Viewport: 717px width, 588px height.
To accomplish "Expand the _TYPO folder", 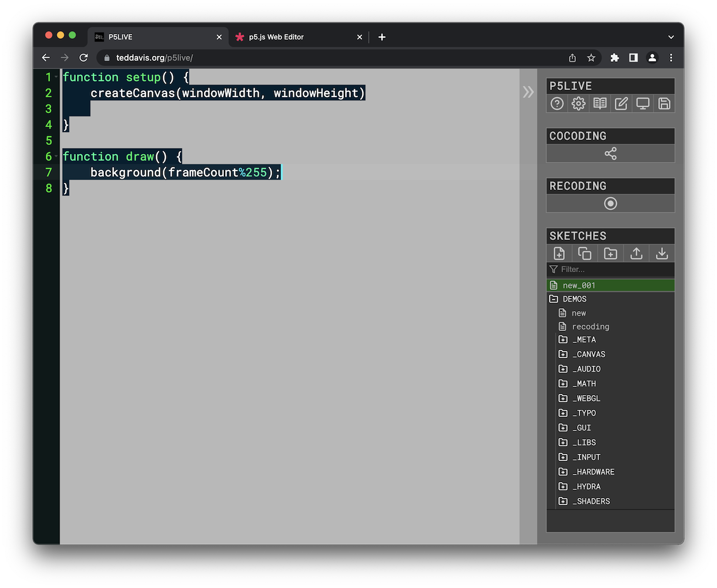I will pos(563,413).
